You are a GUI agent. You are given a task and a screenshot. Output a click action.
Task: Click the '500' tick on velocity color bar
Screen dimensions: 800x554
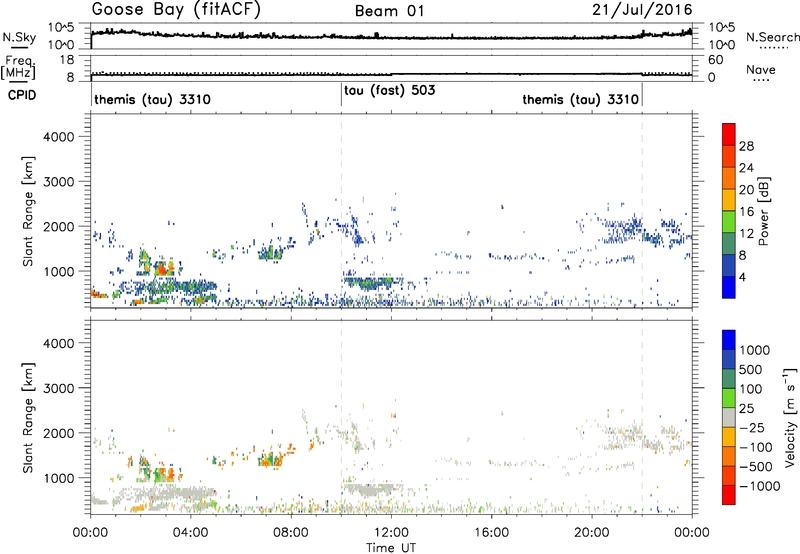tap(751, 369)
